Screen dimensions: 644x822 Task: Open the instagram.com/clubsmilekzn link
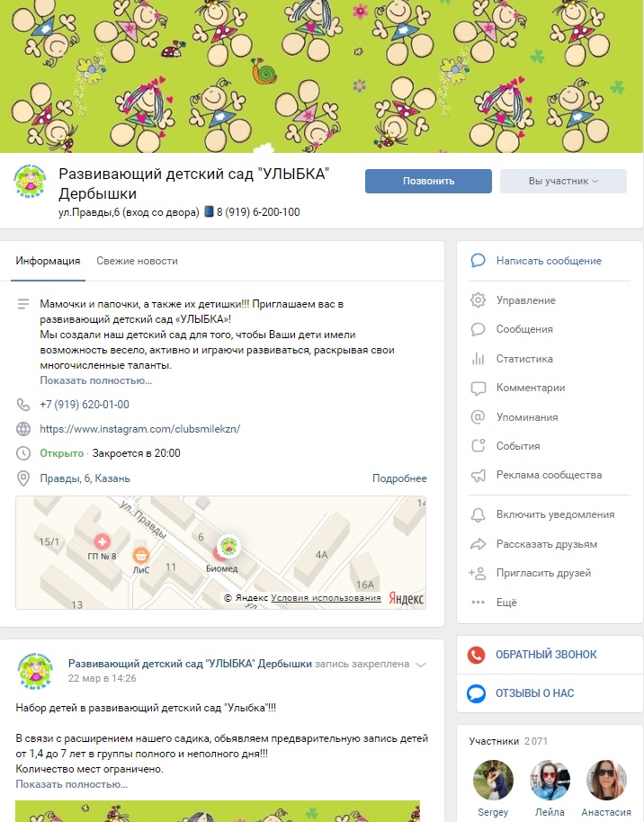(140, 429)
